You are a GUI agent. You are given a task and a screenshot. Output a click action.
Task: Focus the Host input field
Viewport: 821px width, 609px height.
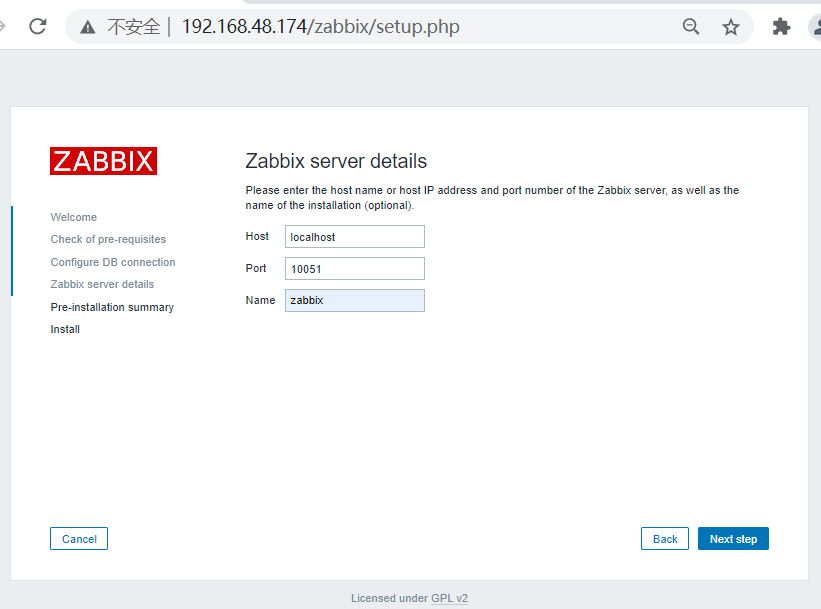pyautogui.click(x=354, y=237)
